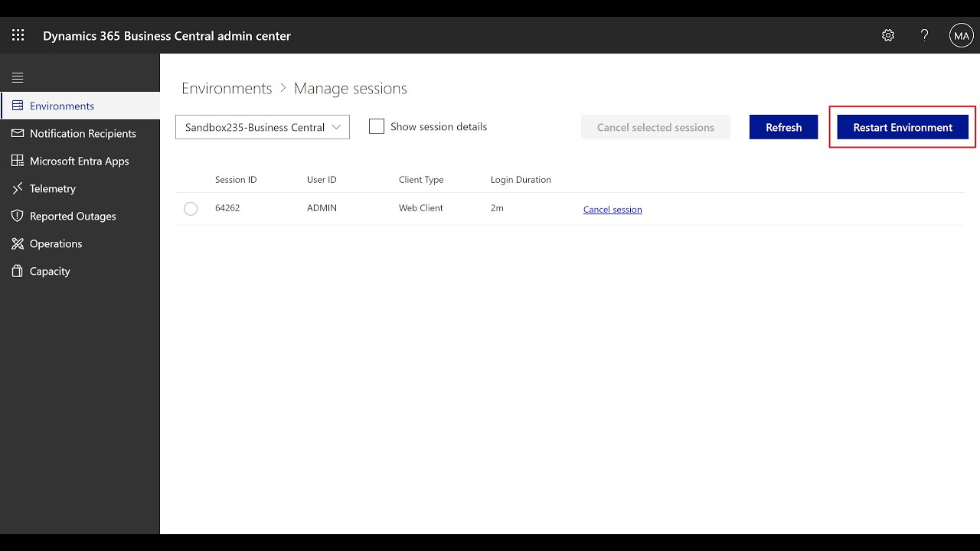Image resolution: width=980 pixels, height=551 pixels.
Task: Open the help question mark icon
Action: 924,35
